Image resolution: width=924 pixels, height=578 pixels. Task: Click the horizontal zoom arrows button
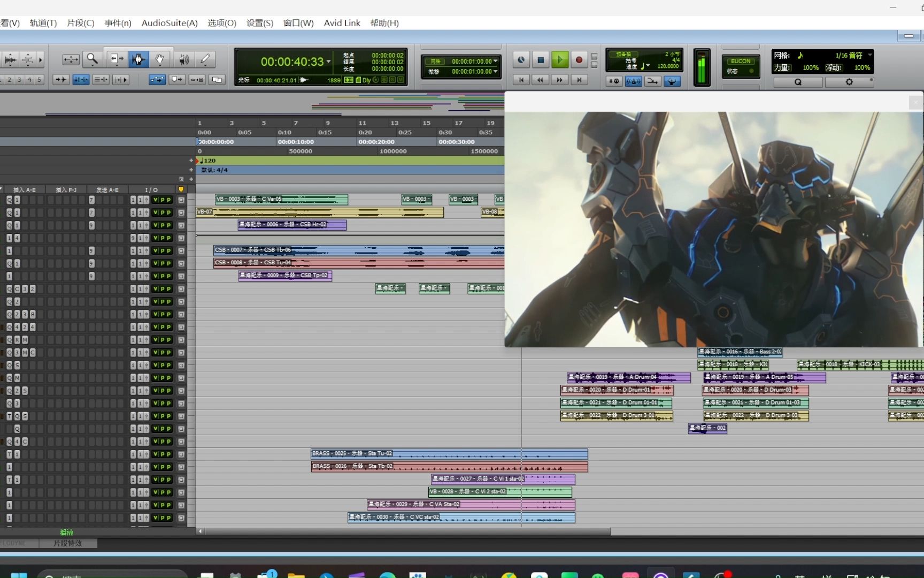coord(71,59)
